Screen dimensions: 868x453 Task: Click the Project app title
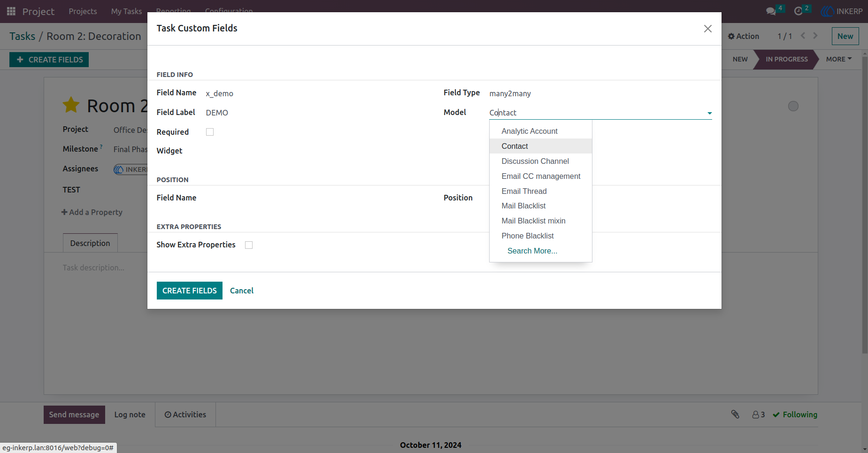[x=38, y=11]
